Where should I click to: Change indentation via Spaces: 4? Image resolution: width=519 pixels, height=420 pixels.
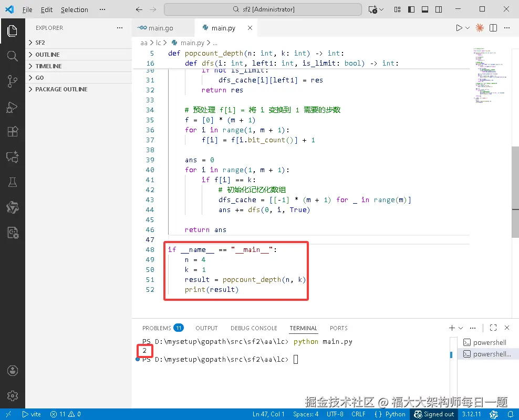[x=306, y=414]
